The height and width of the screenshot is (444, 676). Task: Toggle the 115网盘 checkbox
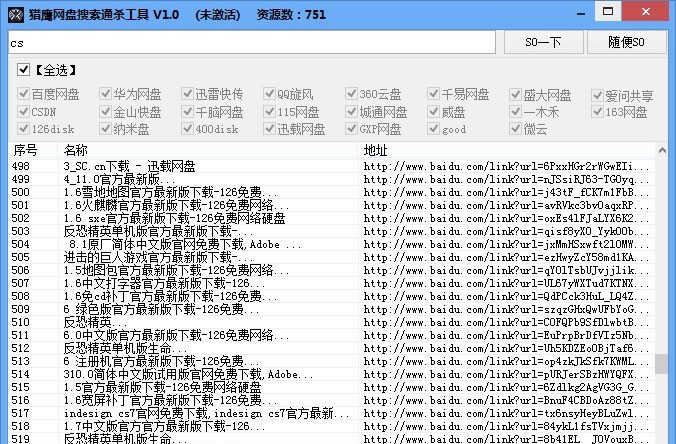[x=269, y=112]
